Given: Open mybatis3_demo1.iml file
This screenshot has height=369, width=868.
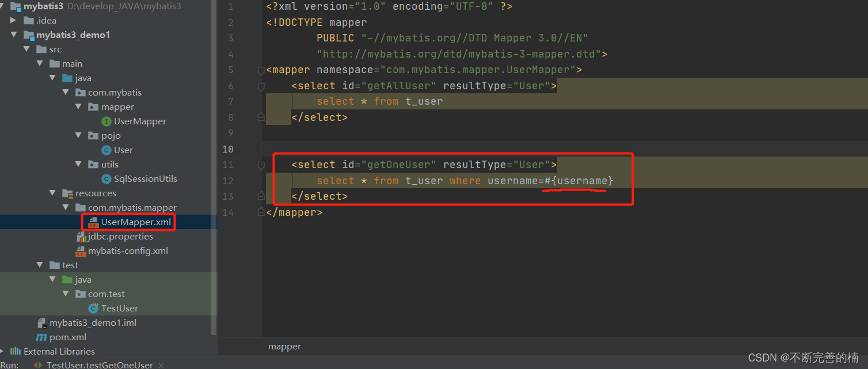Looking at the screenshot, I should (93, 322).
